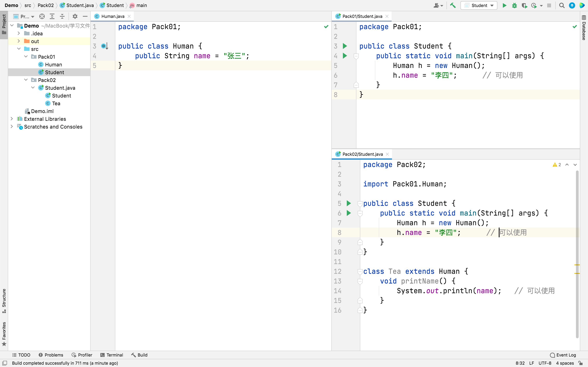Open Project panel settings gear
The height and width of the screenshot is (367, 588).
tap(75, 16)
